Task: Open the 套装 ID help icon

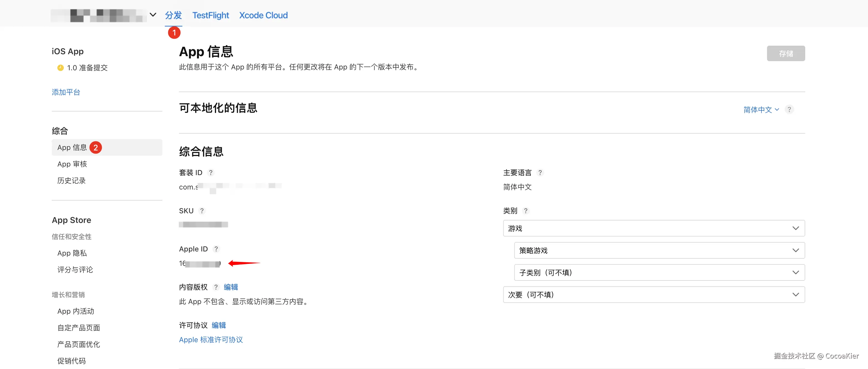Action: [x=211, y=172]
